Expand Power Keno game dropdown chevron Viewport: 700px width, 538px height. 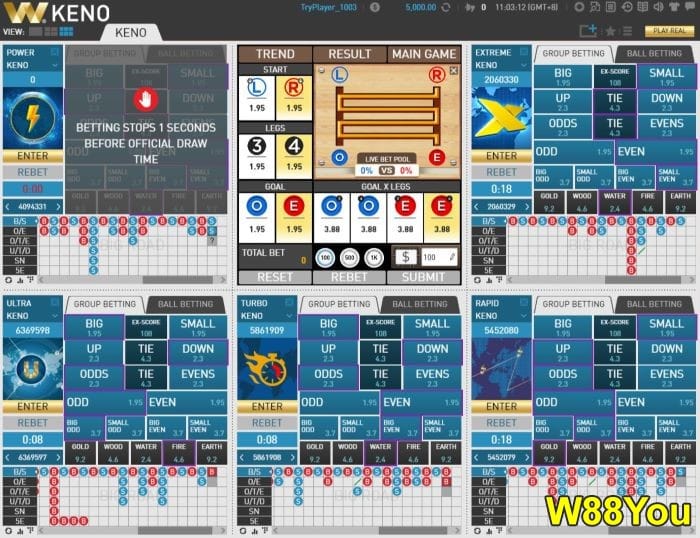click(55, 65)
